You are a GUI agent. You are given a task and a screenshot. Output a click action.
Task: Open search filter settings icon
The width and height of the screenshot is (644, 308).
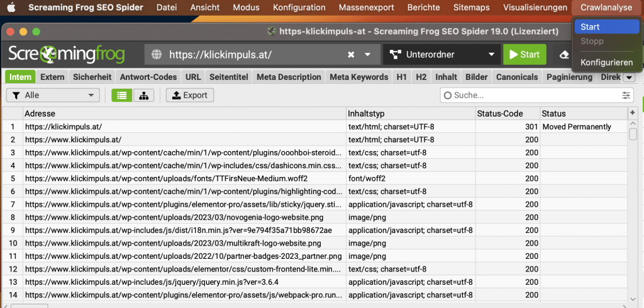pyautogui.click(x=625, y=95)
